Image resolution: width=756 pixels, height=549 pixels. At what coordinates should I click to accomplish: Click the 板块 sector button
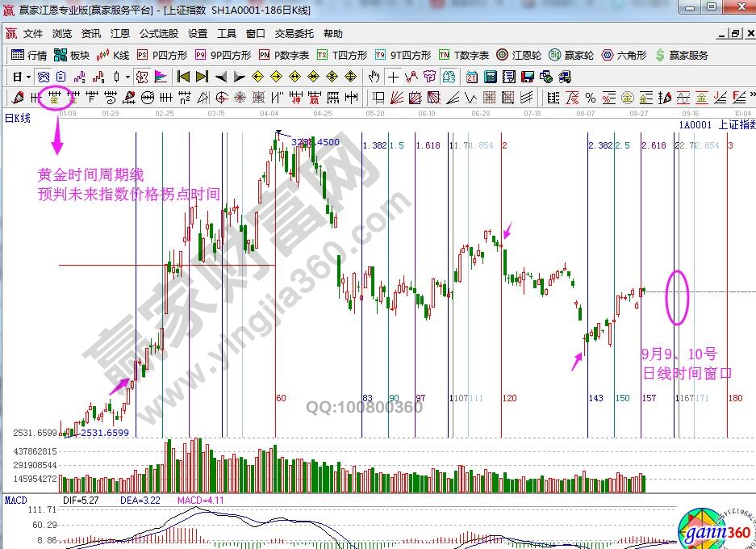pyautogui.click(x=71, y=56)
